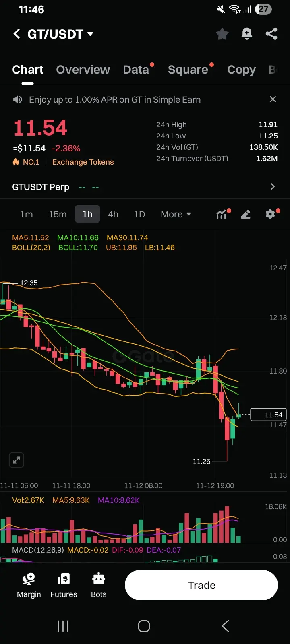
Task: Select the 1m timeframe
Action: (x=27, y=214)
